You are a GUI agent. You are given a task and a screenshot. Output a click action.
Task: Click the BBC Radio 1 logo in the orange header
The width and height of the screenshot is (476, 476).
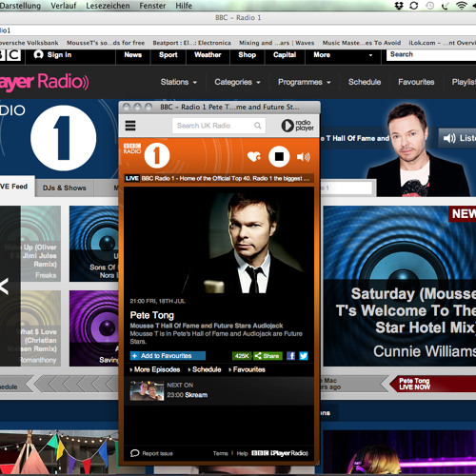click(147, 155)
